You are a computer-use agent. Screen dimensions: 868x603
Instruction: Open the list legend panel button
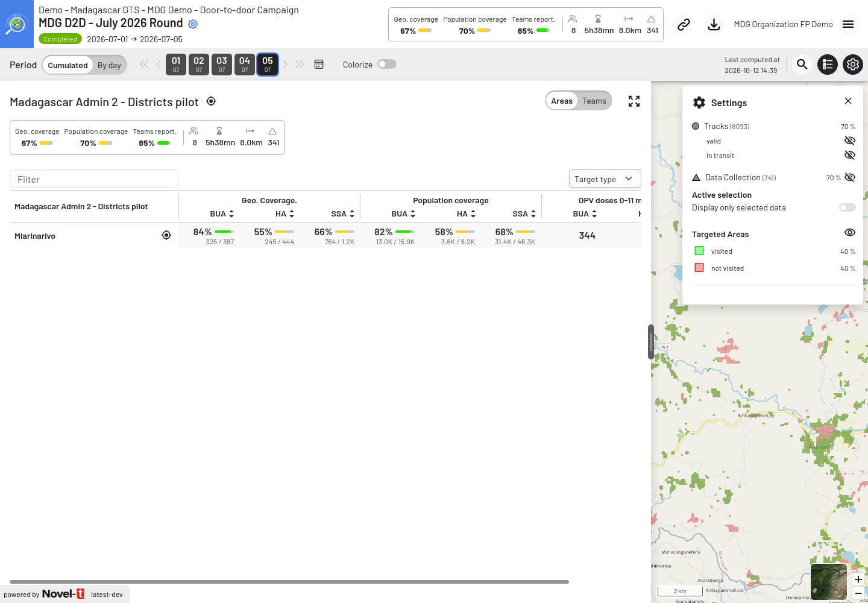click(x=828, y=65)
